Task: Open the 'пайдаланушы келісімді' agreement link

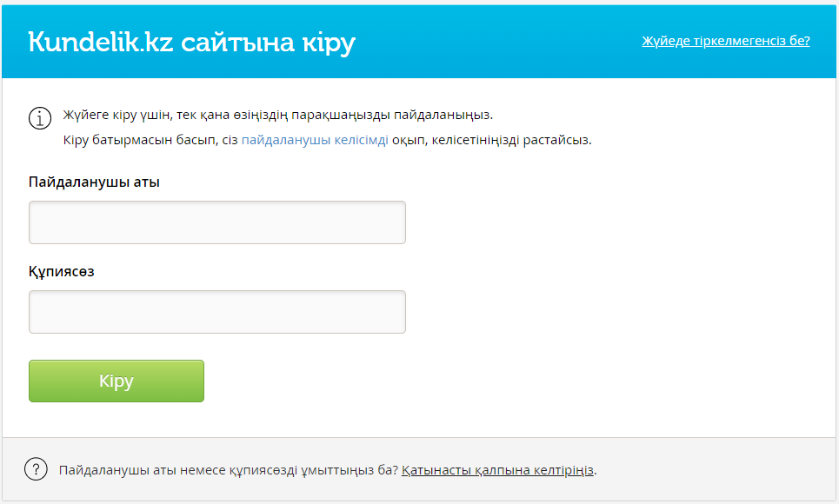Action: (x=315, y=140)
